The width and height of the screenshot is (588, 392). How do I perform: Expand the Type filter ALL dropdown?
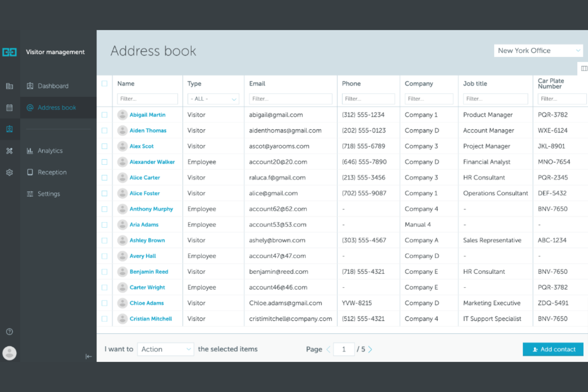213,99
